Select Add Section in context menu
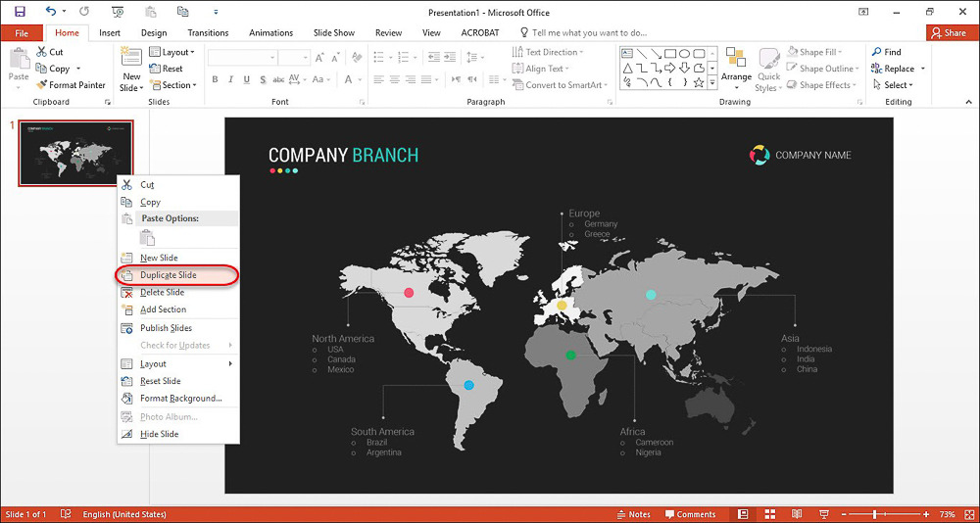980x523 pixels. tap(177, 309)
